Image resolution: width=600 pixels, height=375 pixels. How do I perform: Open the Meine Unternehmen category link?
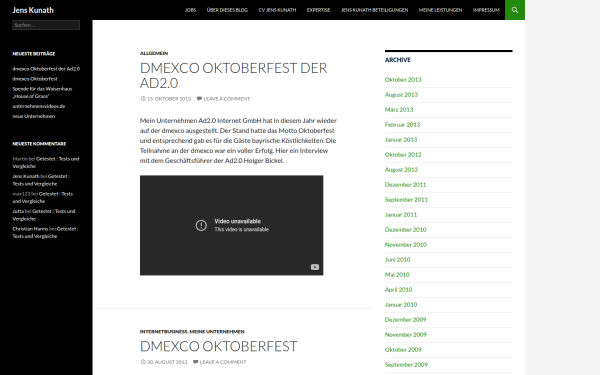pyautogui.click(x=217, y=332)
